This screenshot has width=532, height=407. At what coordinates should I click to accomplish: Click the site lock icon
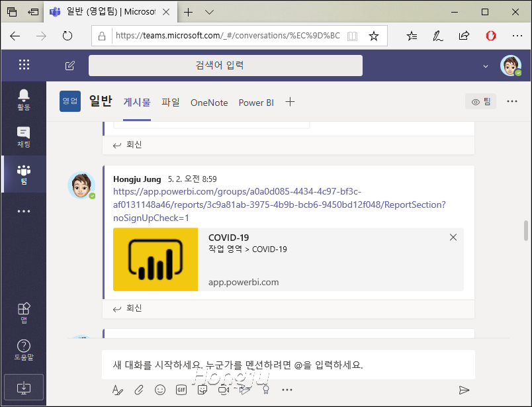(102, 36)
